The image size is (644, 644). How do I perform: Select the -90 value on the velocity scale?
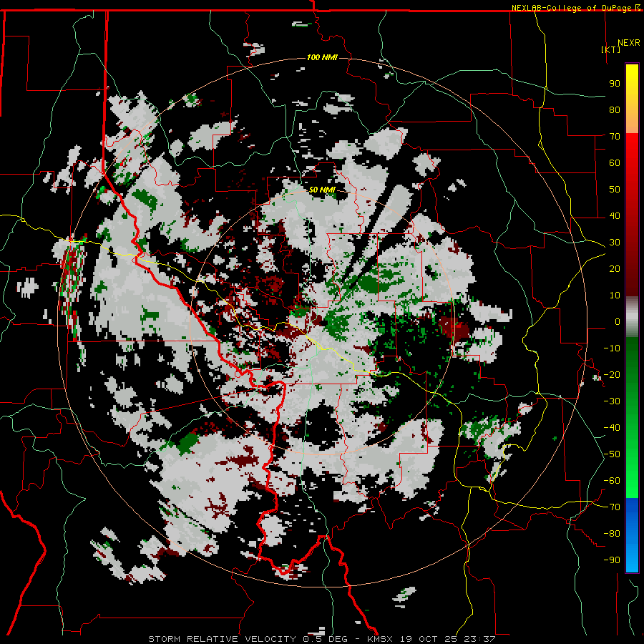[x=612, y=560]
